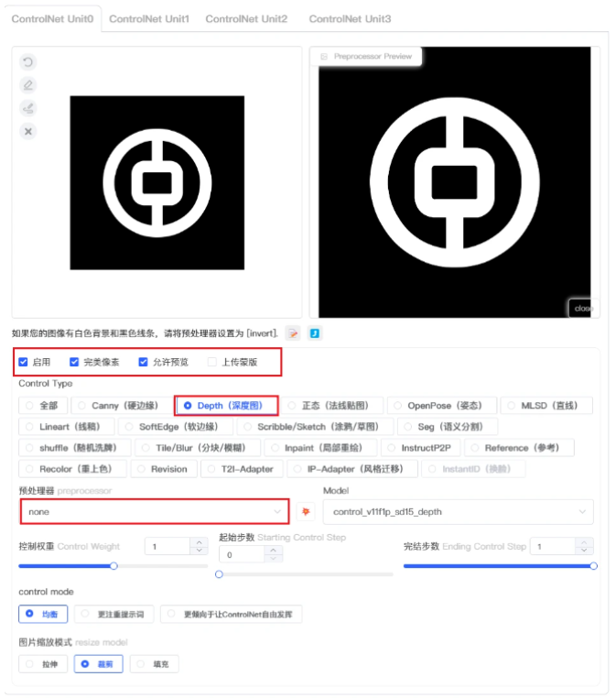Screen dimensions: 616x698
Task: Select the Inpaint control type
Action: coord(320,448)
